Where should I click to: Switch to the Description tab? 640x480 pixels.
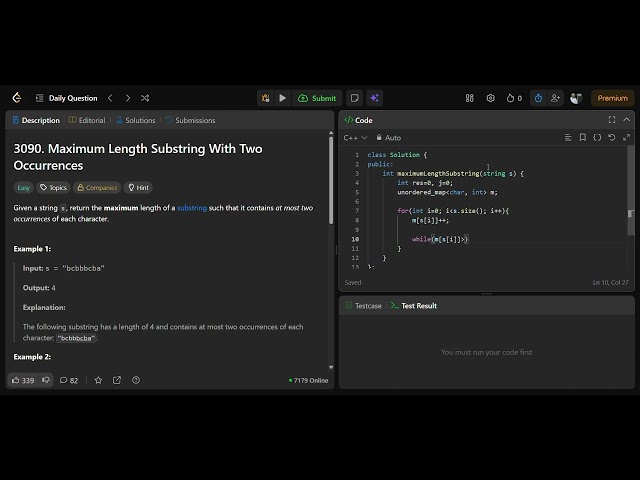click(x=36, y=120)
